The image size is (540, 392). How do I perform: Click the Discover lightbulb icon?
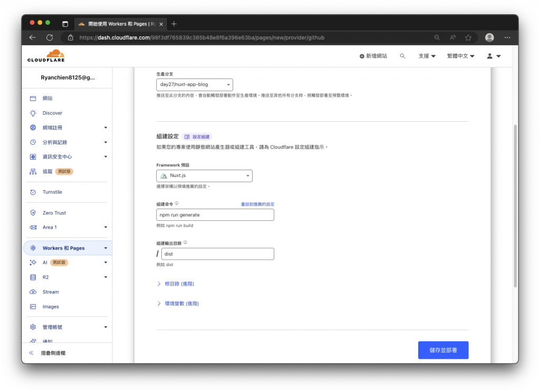[x=33, y=113]
